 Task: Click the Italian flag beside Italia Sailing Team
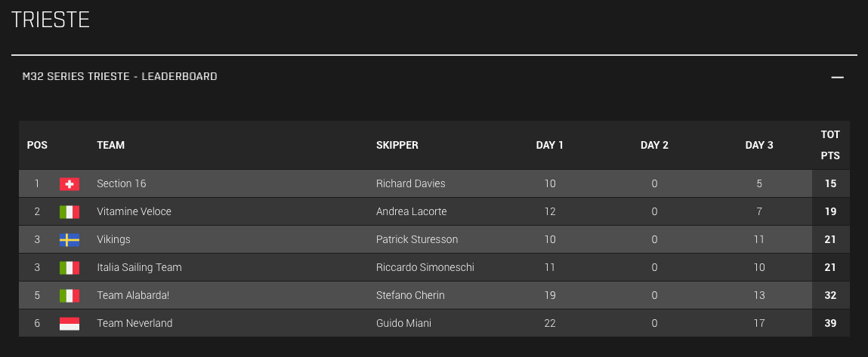click(x=70, y=268)
